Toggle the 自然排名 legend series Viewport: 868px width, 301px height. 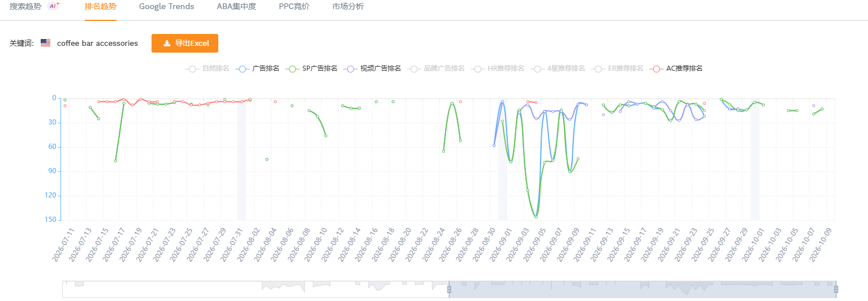(x=207, y=68)
